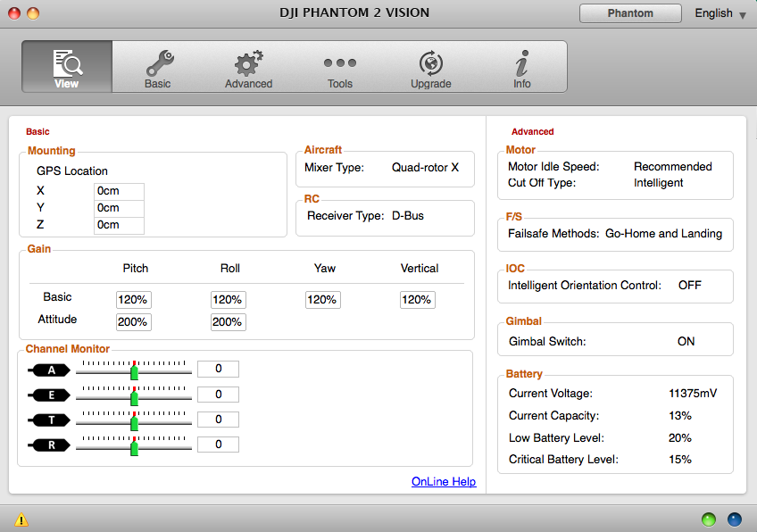Click the Gimbal Switch 'ON' value

coord(686,341)
